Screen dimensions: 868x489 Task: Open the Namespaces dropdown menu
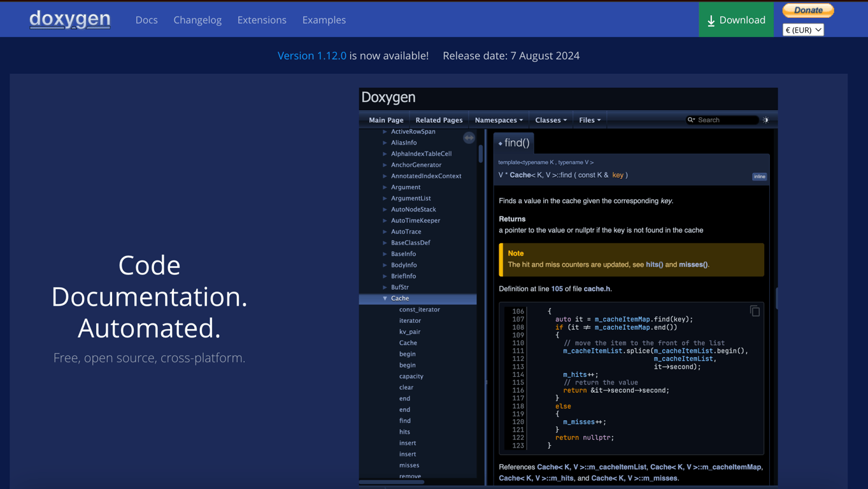click(499, 120)
